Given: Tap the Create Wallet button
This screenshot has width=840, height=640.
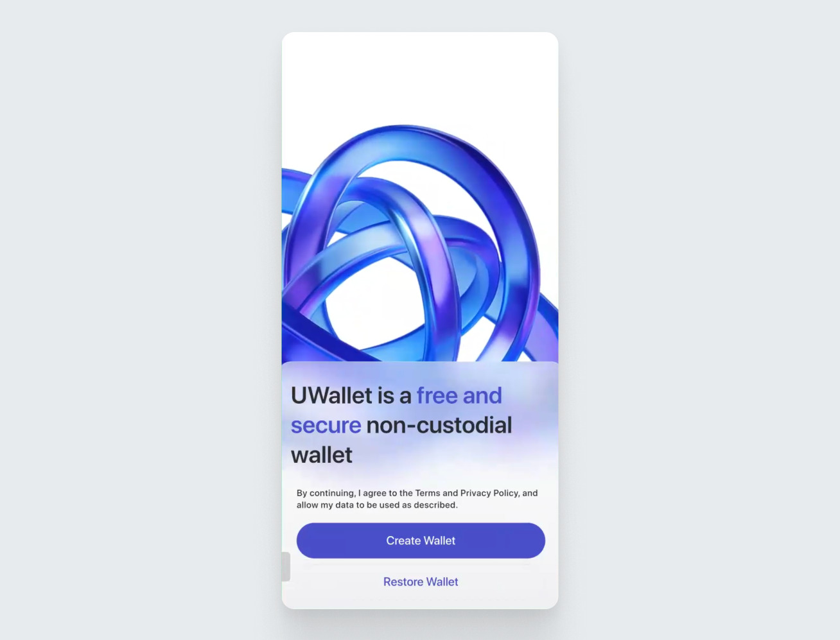Looking at the screenshot, I should 421,541.
